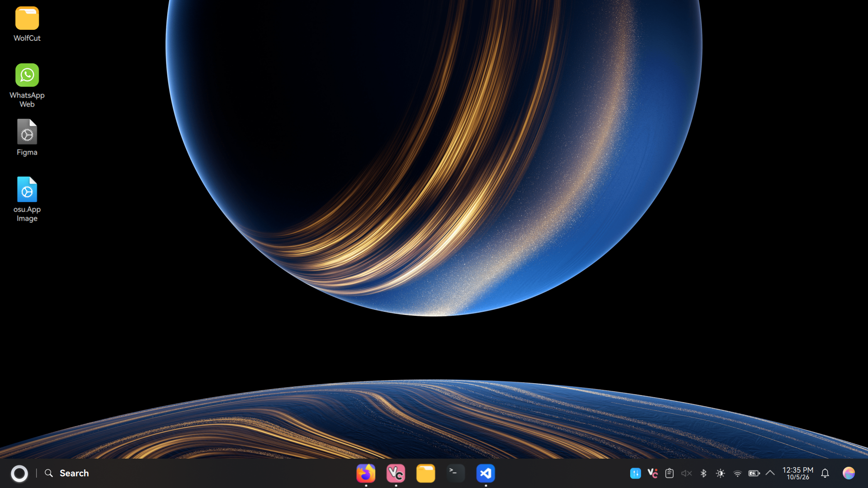Open the launcher circle button in the taskbar
This screenshot has height=488, width=868.
19,474
